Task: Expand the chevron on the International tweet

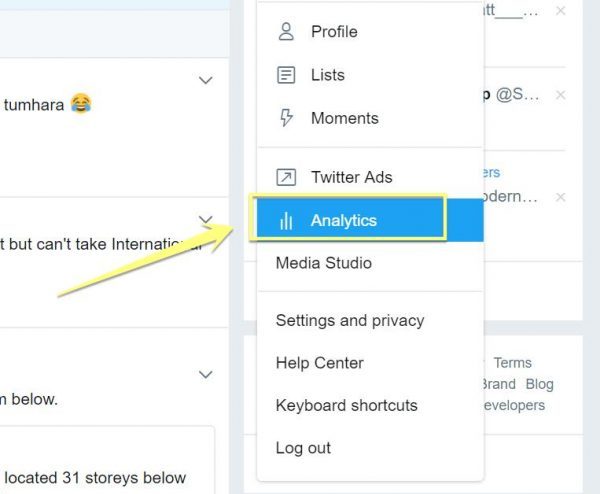Action: tap(206, 220)
